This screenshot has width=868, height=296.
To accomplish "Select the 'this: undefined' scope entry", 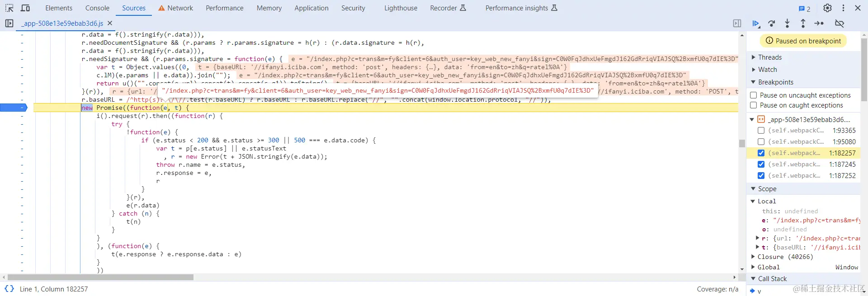I will click(790, 211).
